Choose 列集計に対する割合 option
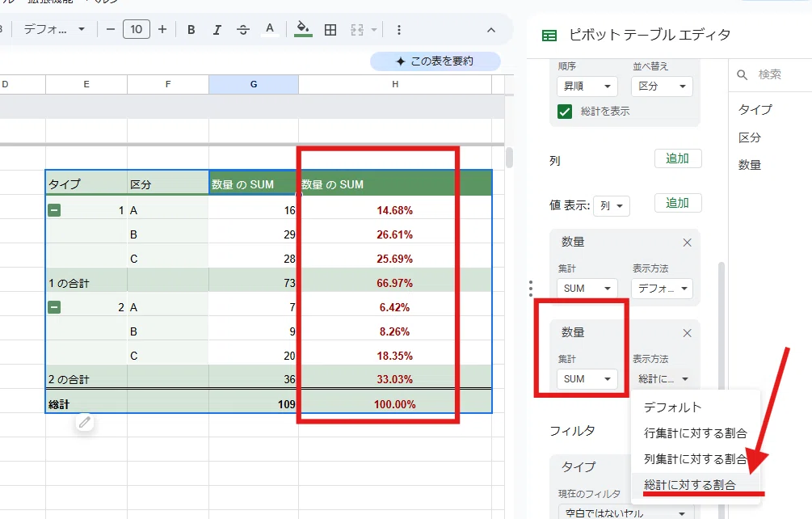812x519 pixels. [696, 459]
